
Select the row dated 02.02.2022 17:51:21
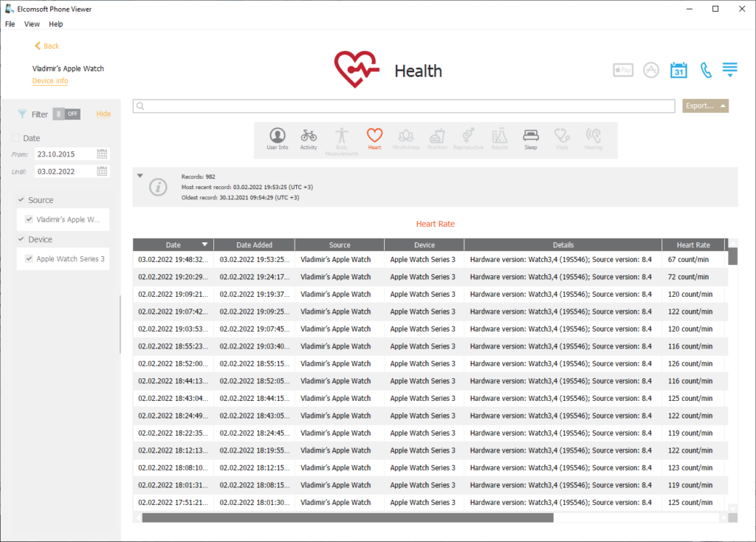coord(430,502)
